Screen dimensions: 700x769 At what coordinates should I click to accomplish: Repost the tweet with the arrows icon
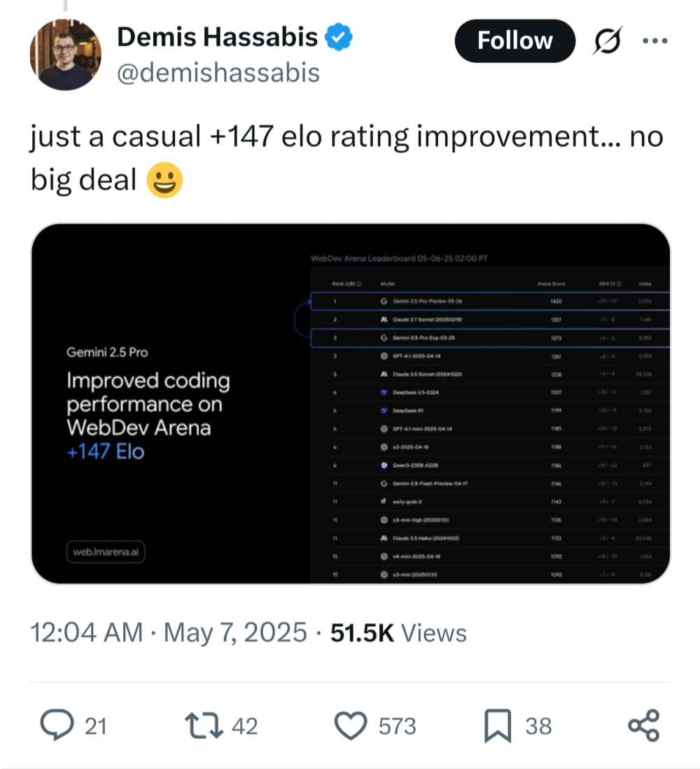tap(203, 726)
